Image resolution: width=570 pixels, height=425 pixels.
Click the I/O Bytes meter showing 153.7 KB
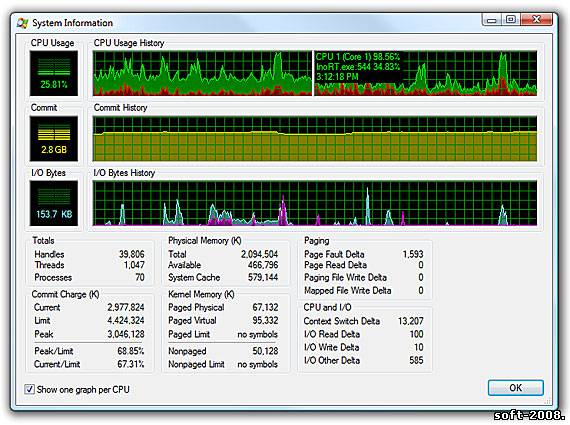[x=54, y=204]
